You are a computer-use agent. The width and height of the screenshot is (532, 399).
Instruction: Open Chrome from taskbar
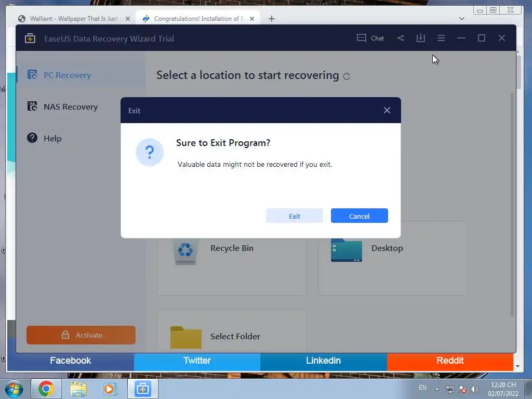[x=46, y=389]
